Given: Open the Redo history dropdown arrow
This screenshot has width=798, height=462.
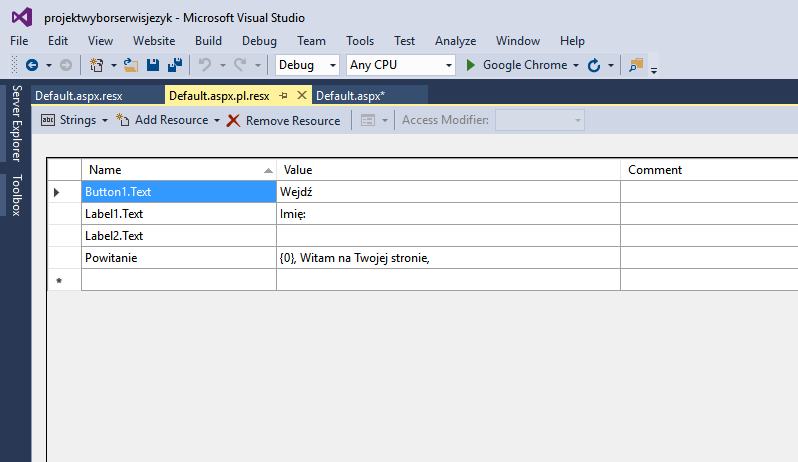Looking at the screenshot, I should pyautogui.click(x=258, y=65).
